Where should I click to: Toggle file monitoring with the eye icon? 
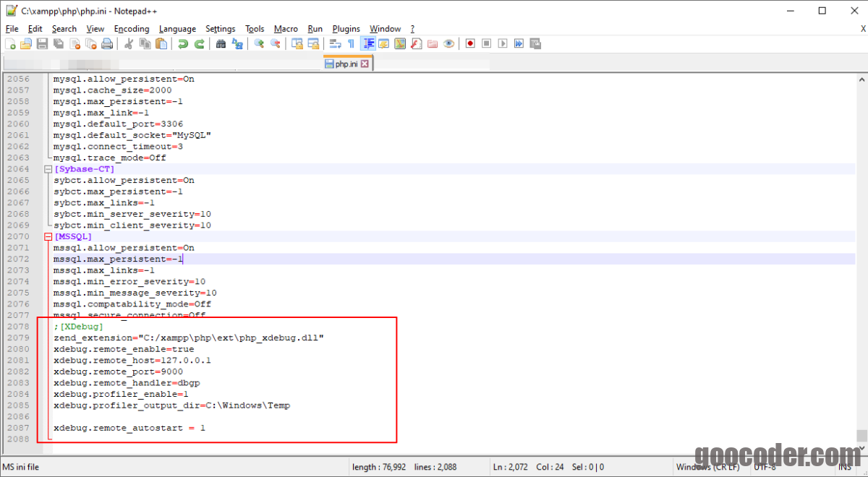[x=448, y=43]
